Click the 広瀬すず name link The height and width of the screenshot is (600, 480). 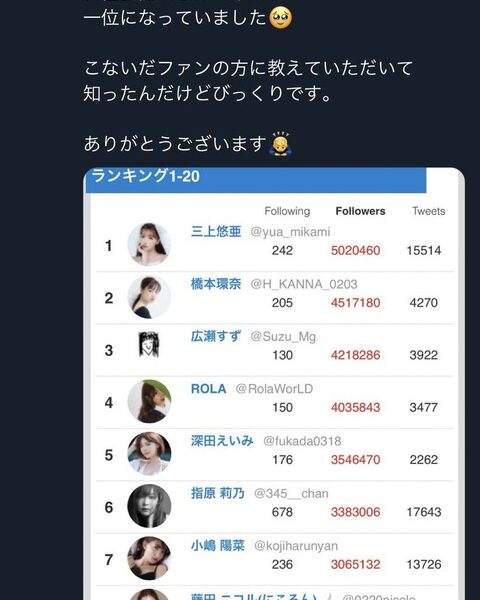click(216, 336)
